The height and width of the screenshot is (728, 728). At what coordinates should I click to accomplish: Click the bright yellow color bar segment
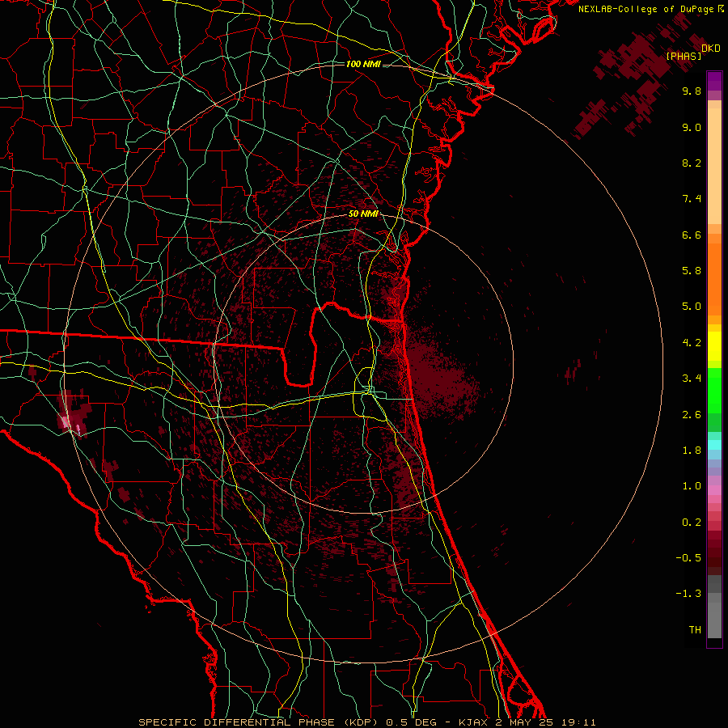click(x=714, y=346)
